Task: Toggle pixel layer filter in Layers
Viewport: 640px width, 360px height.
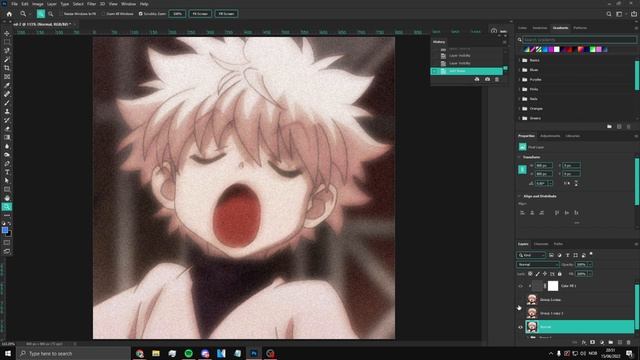Action: 551,255
